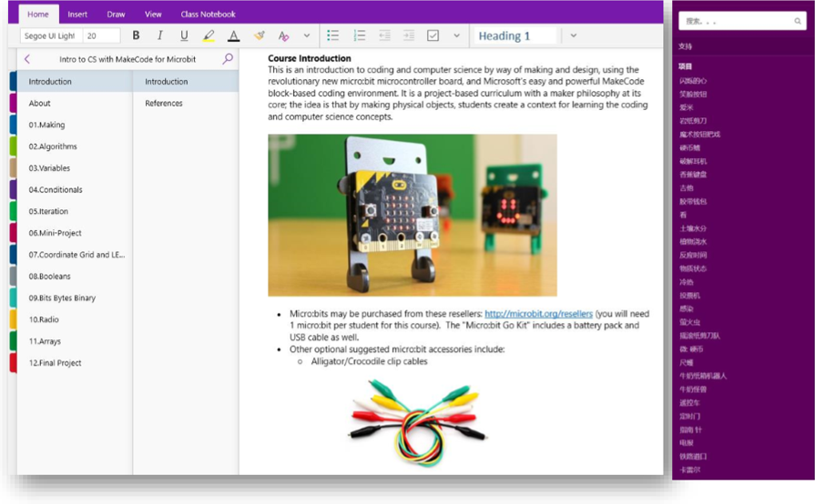
Task: Open the Draw tab
Action: coord(116,14)
